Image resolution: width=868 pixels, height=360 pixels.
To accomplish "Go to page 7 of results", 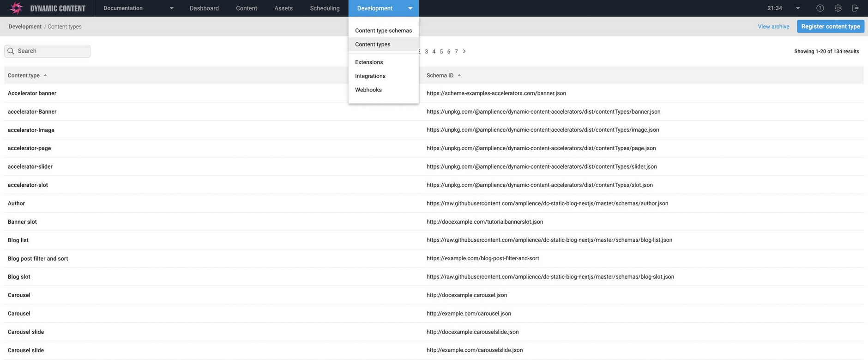I will coord(456,51).
